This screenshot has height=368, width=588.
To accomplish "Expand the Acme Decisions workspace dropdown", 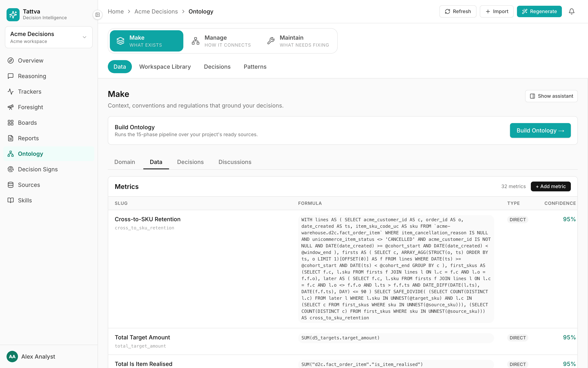I will (x=49, y=37).
